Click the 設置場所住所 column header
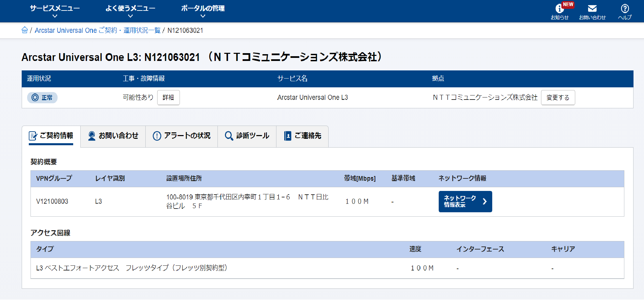Image resolution: width=644 pixels, height=304 pixels. coord(184,178)
